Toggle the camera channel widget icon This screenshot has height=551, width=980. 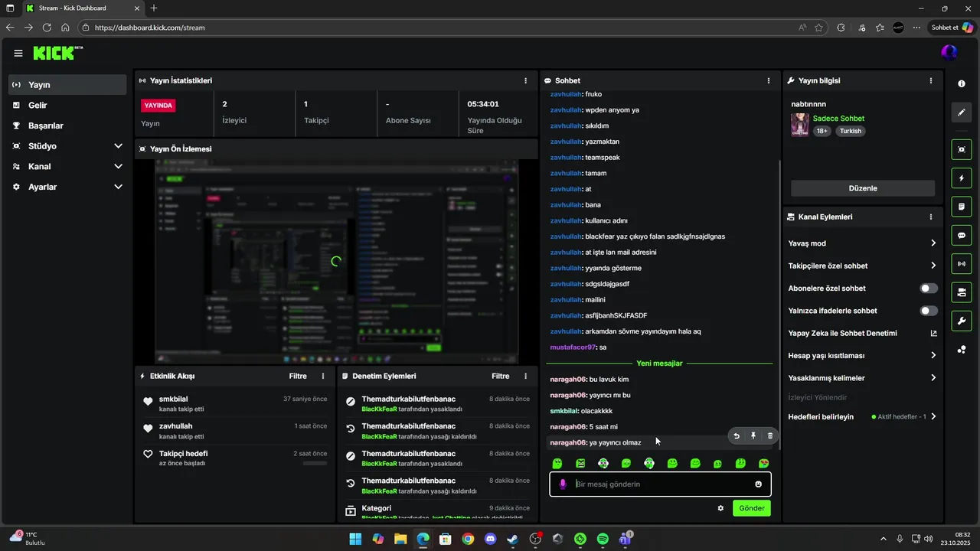(962, 292)
